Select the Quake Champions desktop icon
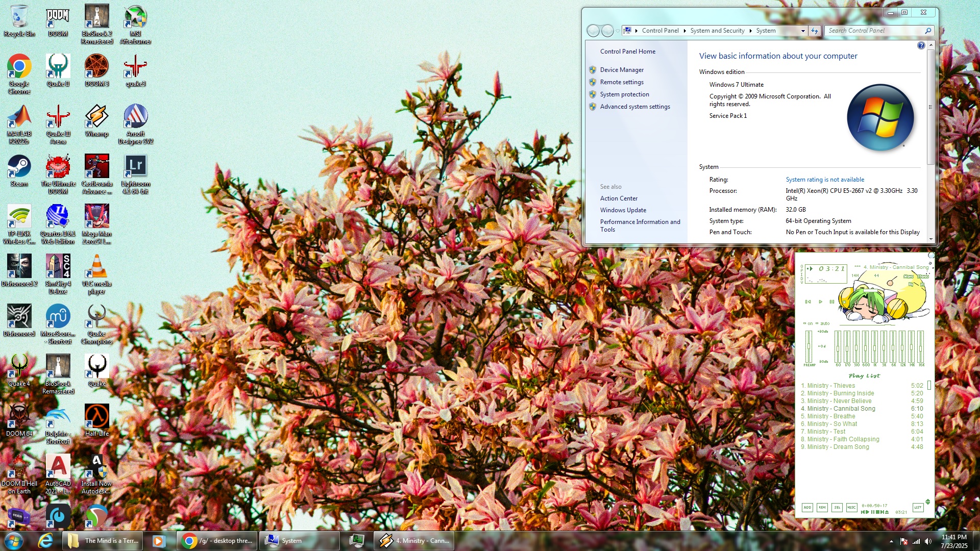This screenshot has width=980, height=551. pyautogui.click(x=96, y=324)
